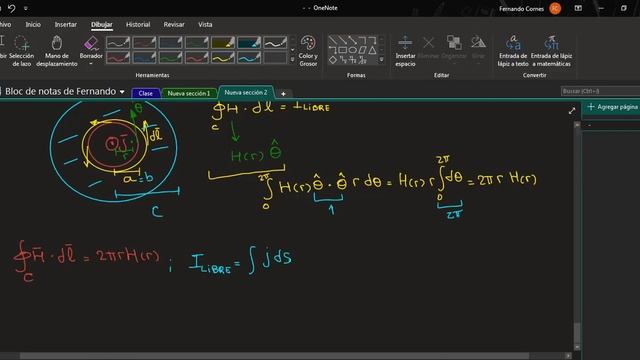Screen dimensions: 640x360
Task: Activate the Mano de desplazamiento tool
Action: point(57,51)
